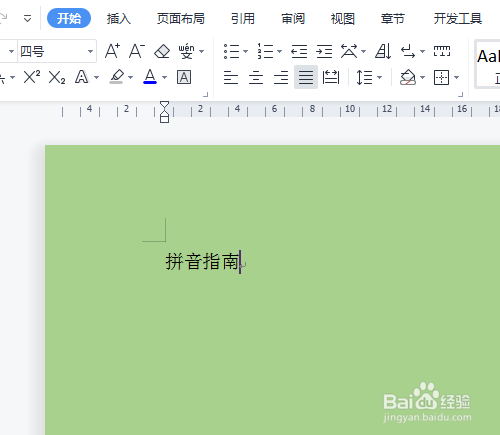The height and width of the screenshot is (435, 500).
Task: Apply superscript formatting
Action: 32,77
